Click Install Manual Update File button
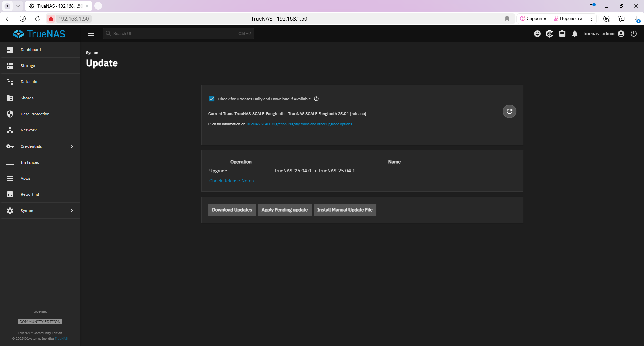Image resolution: width=644 pixels, height=346 pixels. (x=345, y=210)
